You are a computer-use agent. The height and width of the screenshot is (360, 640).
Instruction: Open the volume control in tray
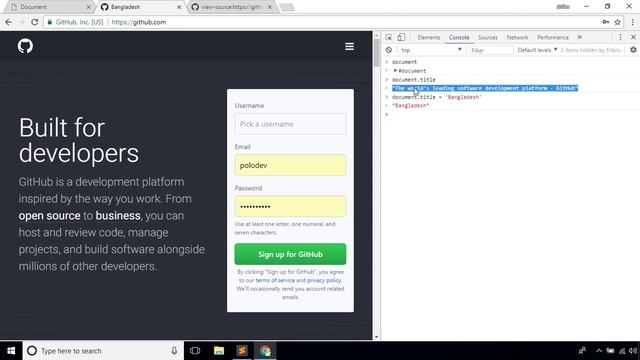point(633,351)
